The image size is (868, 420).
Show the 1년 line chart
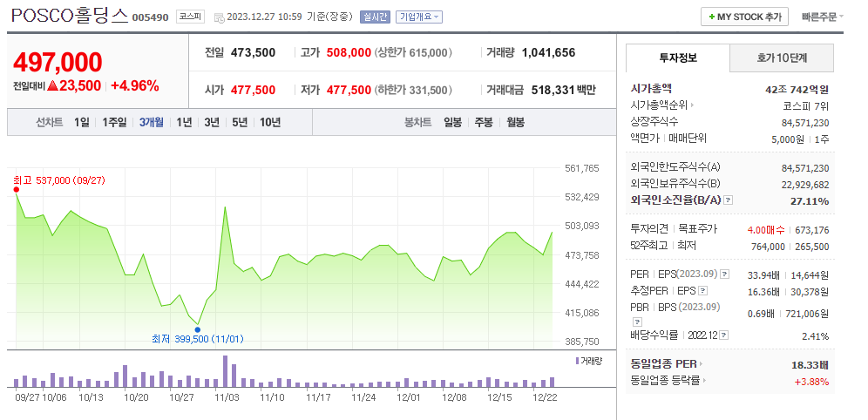click(x=185, y=122)
